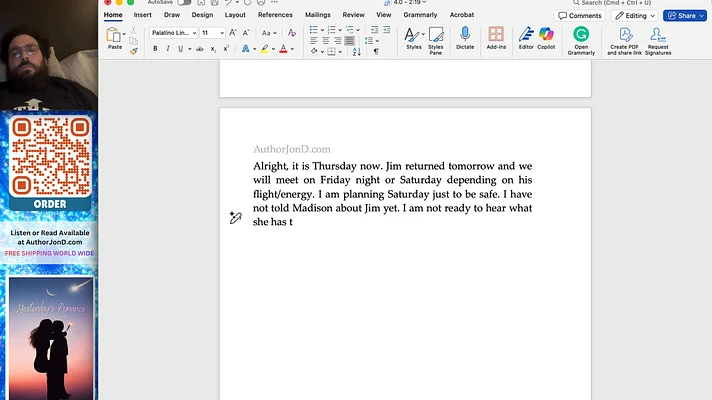Expand the numbering list dropdown arrow
The image size is (712, 400).
point(340,30)
